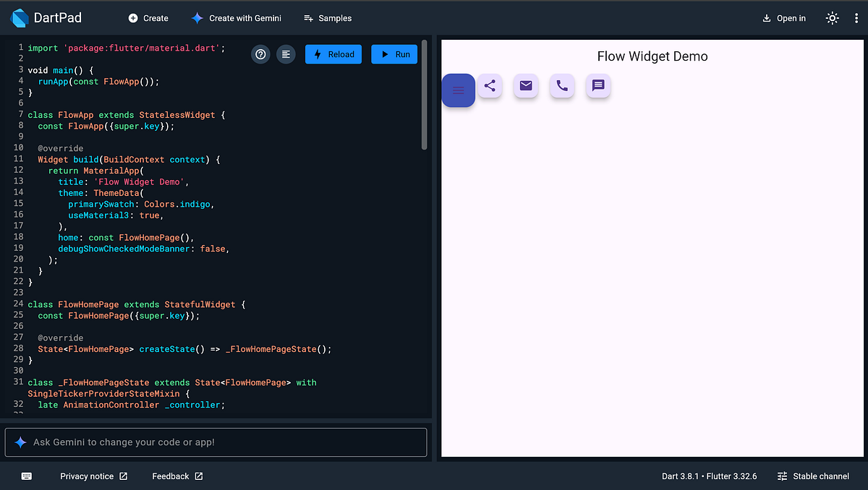This screenshot has width=868, height=490.
Task: Open the keyboard shortcuts icon bottom left
Action: 26,476
